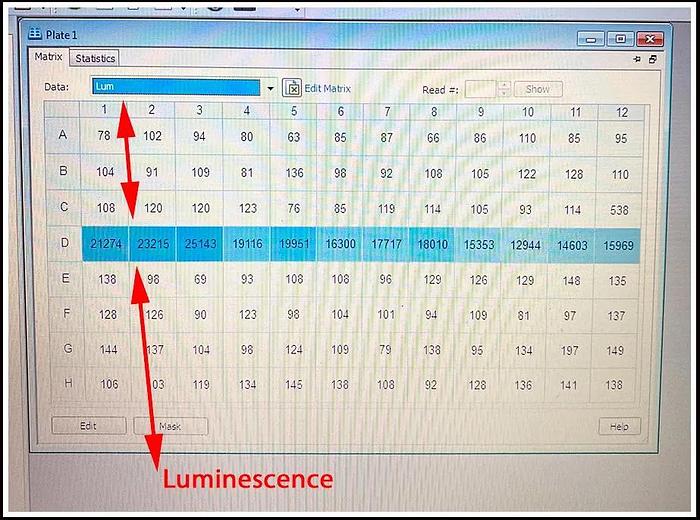Image resolution: width=700 pixels, height=520 pixels.
Task: Click the Read # number field
Action: tap(480, 89)
